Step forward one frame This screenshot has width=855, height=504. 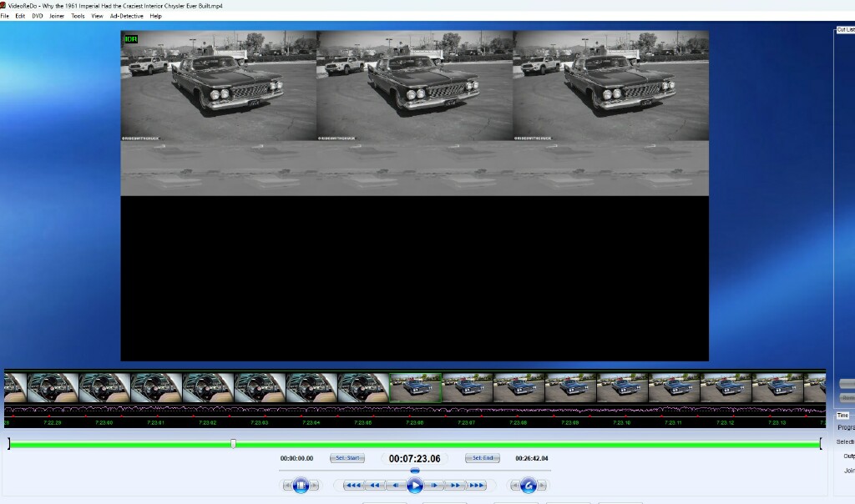tap(434, 485)
